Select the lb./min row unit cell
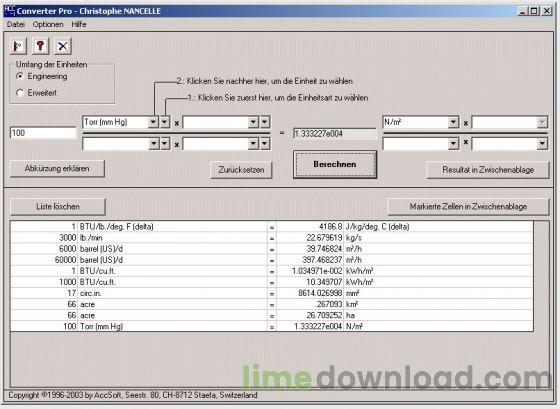 point(172,238)
